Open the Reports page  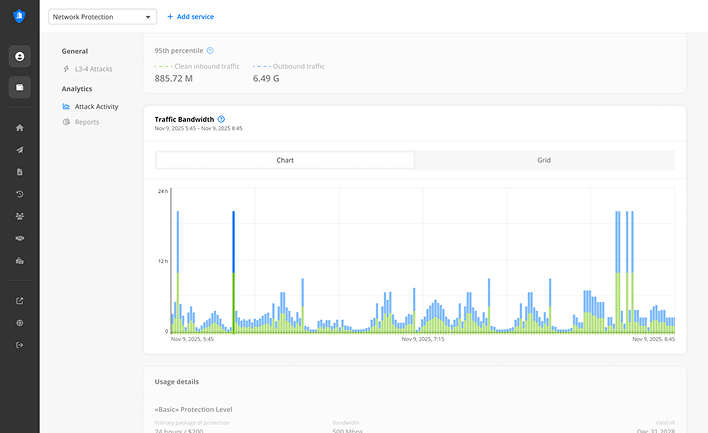(x=87, y=122)
